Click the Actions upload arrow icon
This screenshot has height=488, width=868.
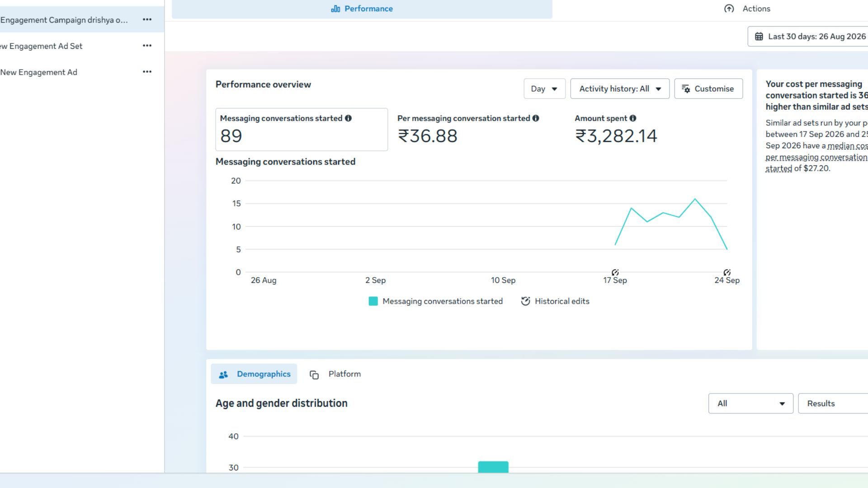[729, 9]
